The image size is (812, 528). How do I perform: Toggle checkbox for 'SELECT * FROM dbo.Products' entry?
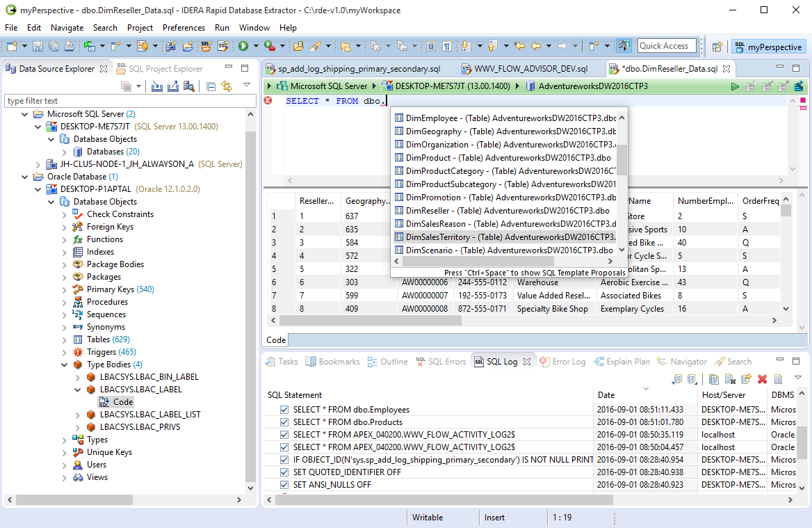(x=284, y=422)
